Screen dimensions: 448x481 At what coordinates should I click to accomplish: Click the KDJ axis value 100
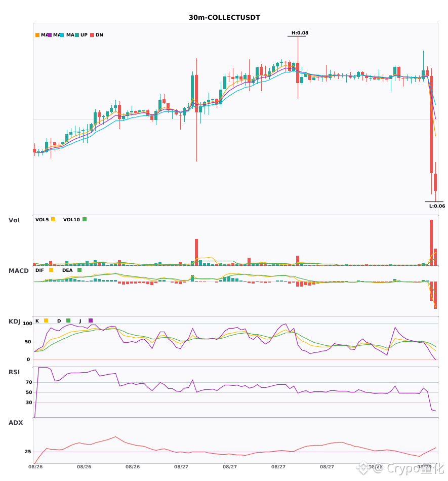pos(27,324)
